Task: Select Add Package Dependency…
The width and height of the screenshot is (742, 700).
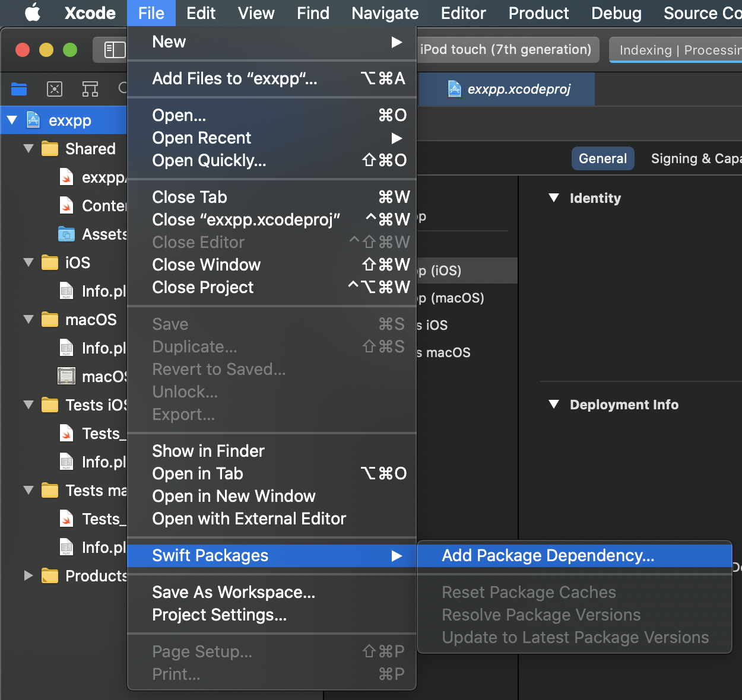Action: 575,555
